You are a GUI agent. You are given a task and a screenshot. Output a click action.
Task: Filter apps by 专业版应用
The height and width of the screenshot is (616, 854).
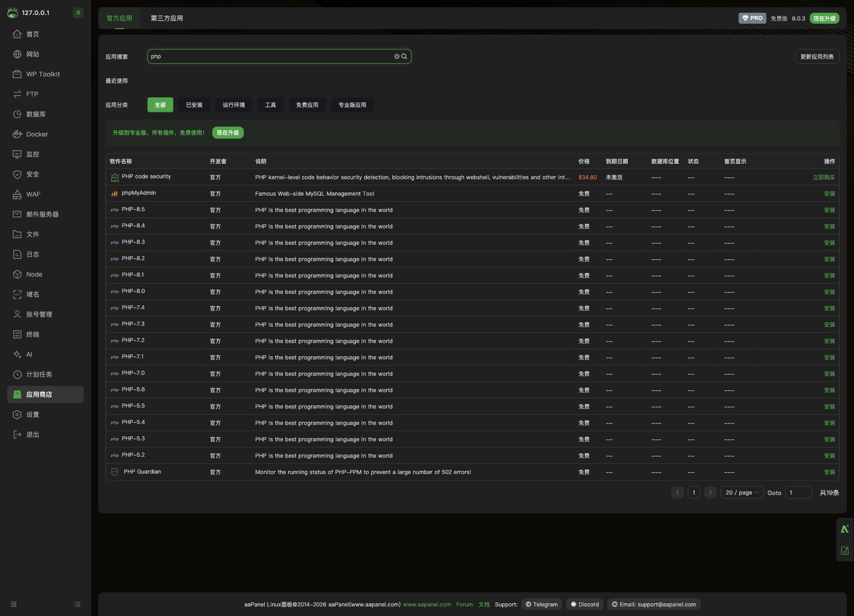[352, 105]
